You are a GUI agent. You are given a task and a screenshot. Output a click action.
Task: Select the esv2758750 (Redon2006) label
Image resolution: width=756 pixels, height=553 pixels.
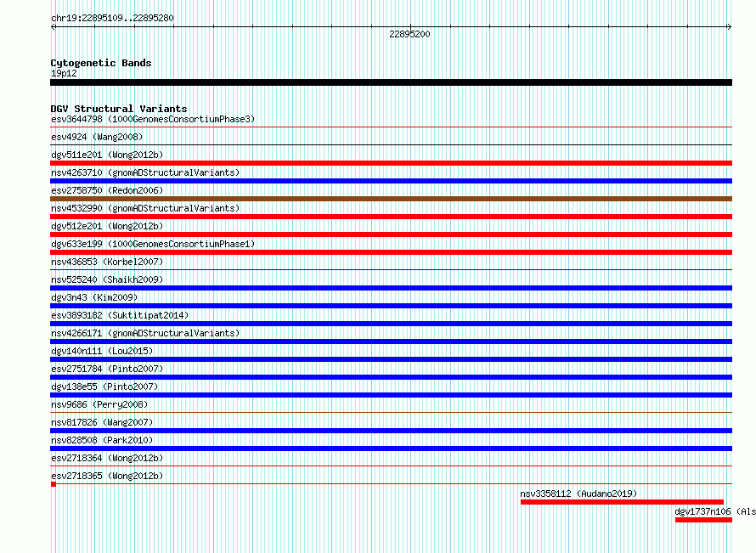coord(107,190)
